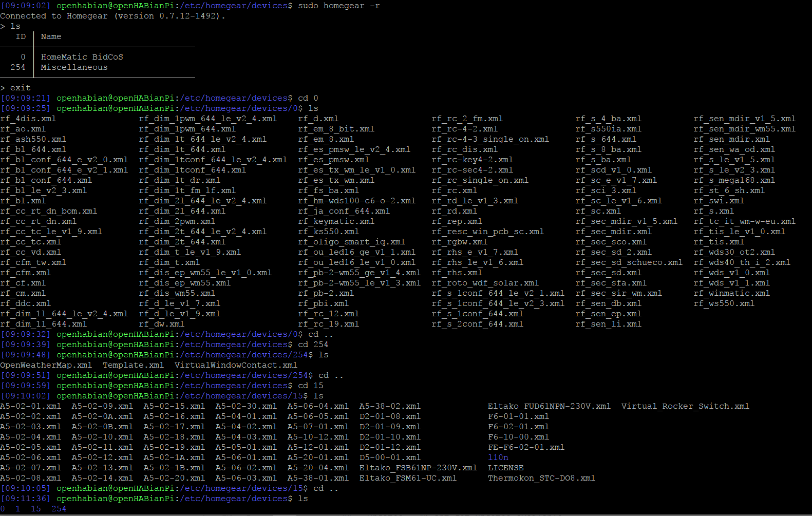Viewport: 812px width, 516px height.
Task: Click the rf_s_4_ba.xml entry
Action: pyautogui.click(x=609, y=119)
